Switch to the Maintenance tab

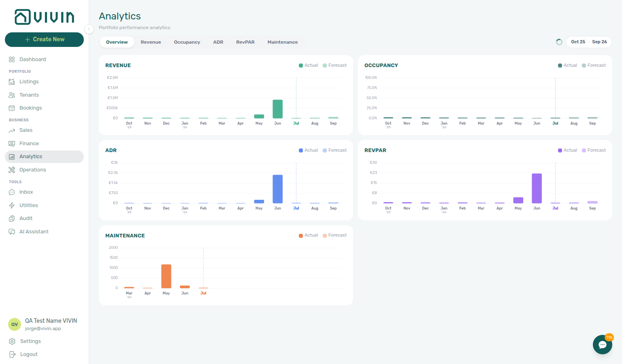[x=283, y=42]
